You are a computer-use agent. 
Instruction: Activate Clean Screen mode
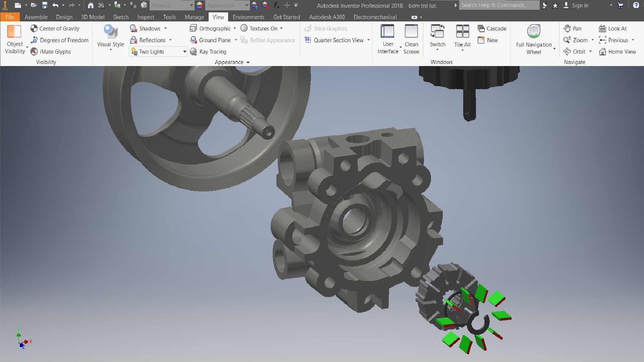point(411,40)
